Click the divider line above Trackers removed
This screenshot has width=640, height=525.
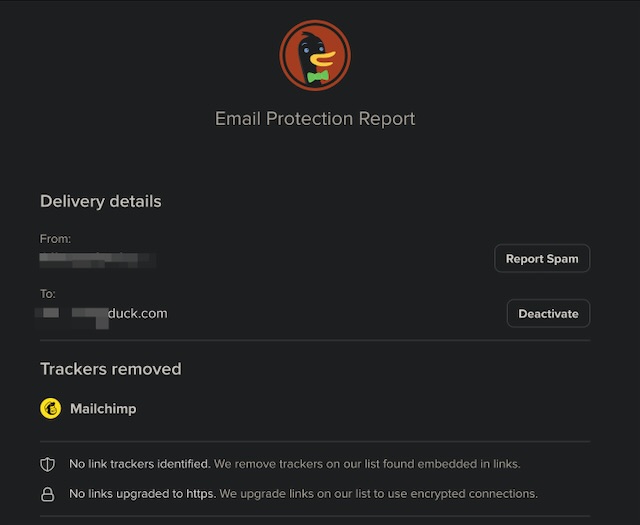pos(315,341)
